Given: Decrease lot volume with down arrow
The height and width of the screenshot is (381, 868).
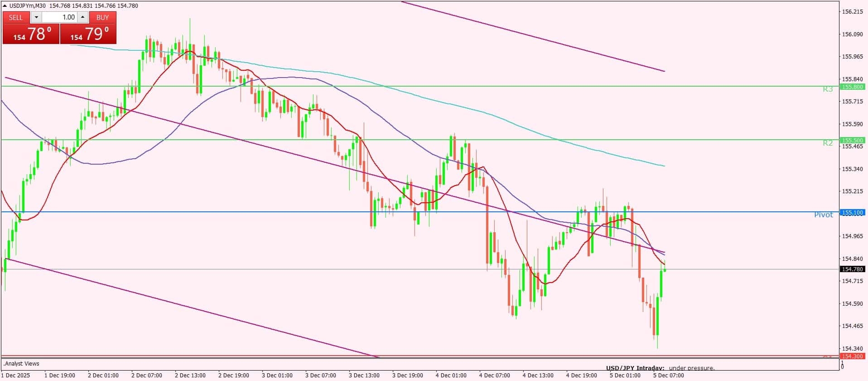Looking at the screenshot, I should tap(36, 17).
